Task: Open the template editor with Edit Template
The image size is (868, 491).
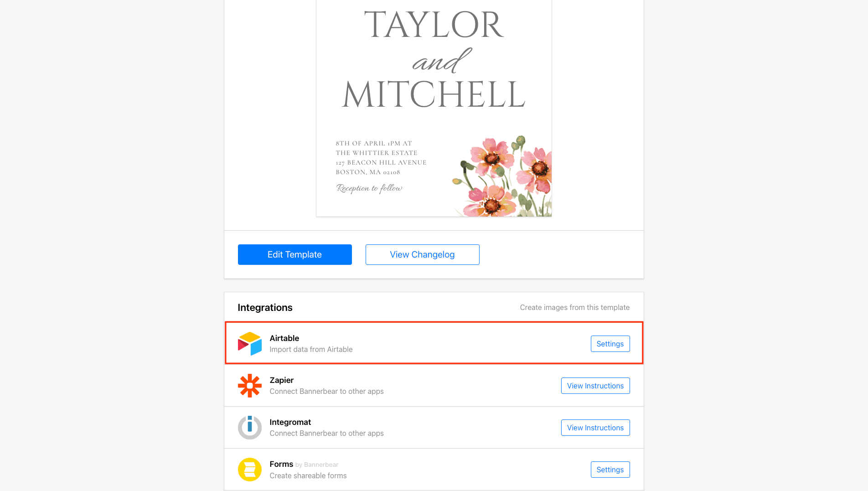Action: pos(294,254)
